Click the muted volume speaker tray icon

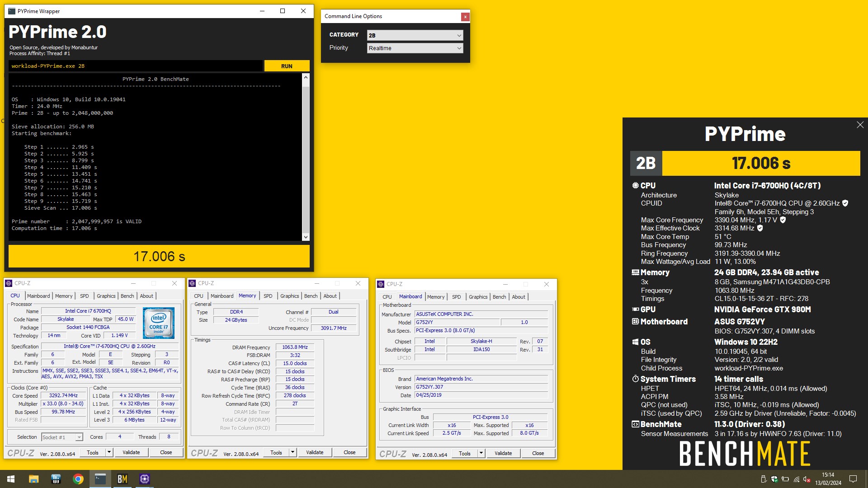click(807, 479)
